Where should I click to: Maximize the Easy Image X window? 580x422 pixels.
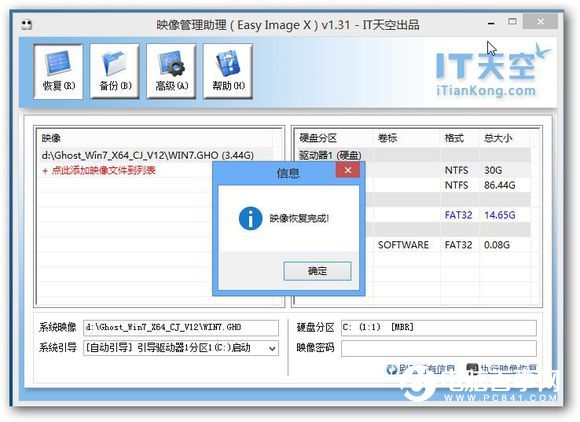pos(512,22)
